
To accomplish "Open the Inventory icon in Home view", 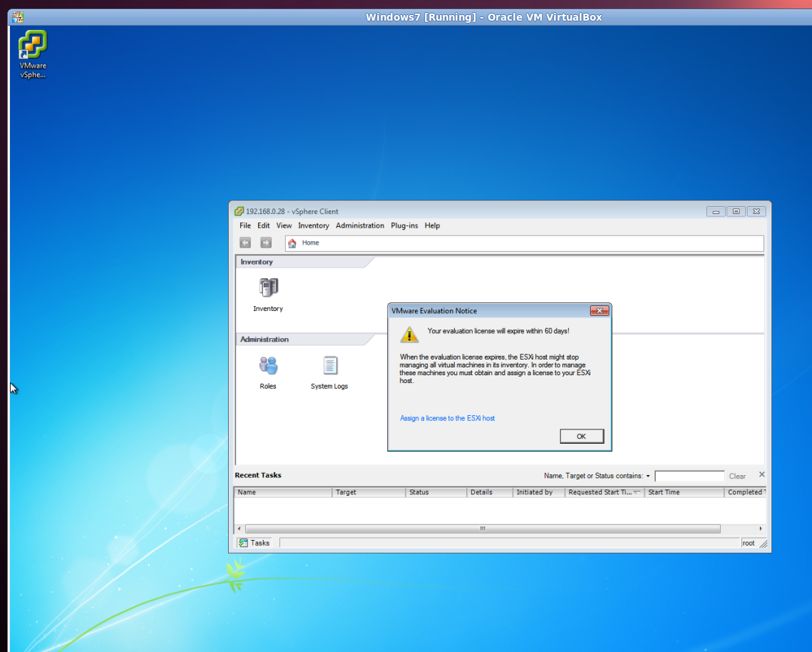I will [268, 295].
